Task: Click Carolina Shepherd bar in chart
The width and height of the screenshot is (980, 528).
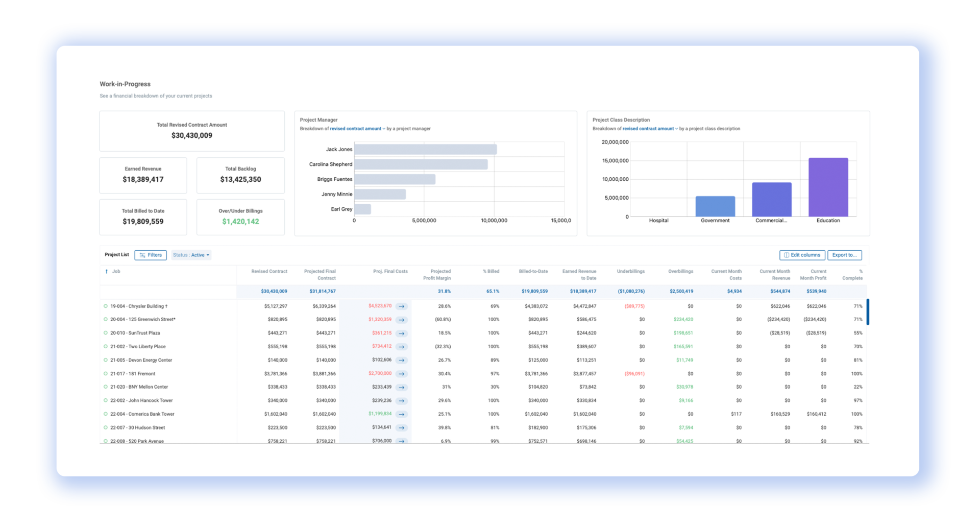Action: [x=421, y=164]
